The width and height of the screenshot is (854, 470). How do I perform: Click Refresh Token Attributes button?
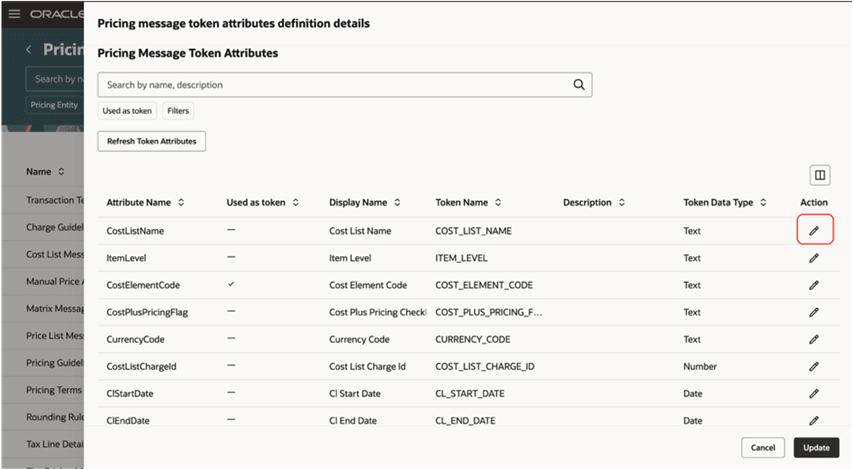coord(151,141)
